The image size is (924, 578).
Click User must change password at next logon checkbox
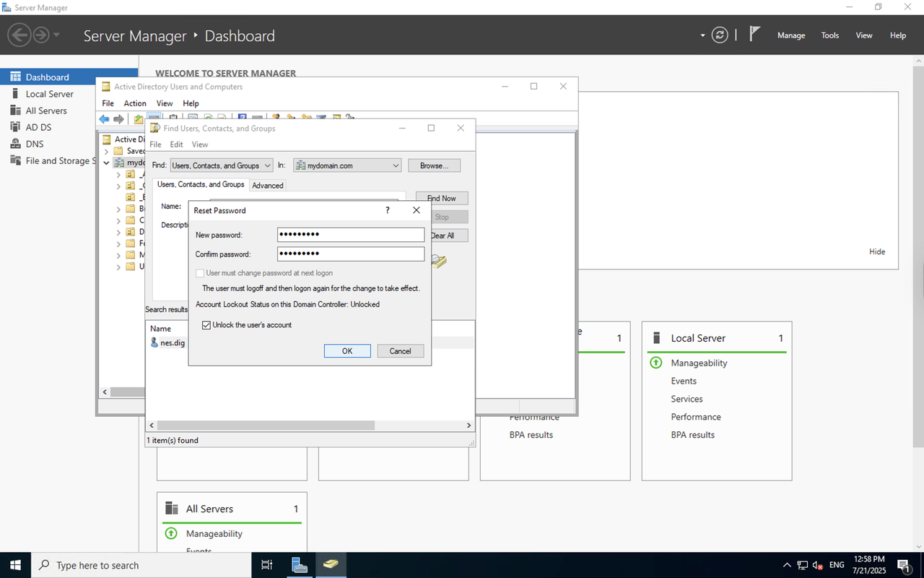click(x=200, y=273)
